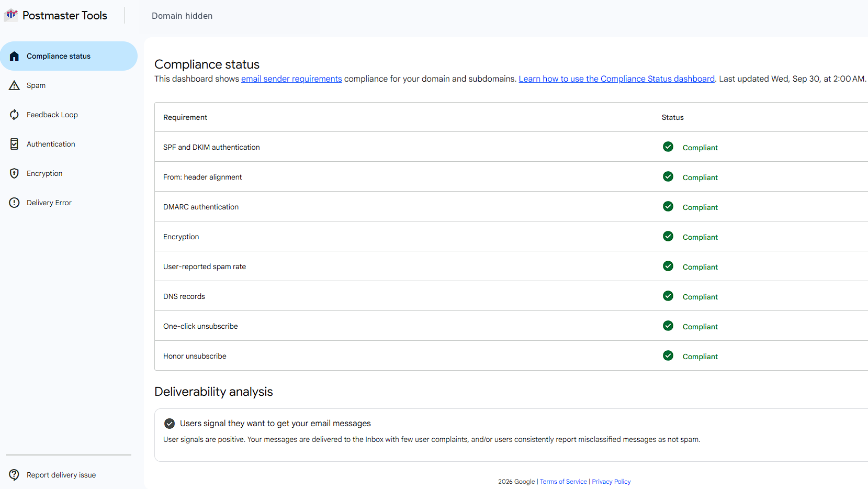The height and width of the screenshot is (489, 868).
Task: Click green check icon for DMARC authentication
Action: coord(668,206)
